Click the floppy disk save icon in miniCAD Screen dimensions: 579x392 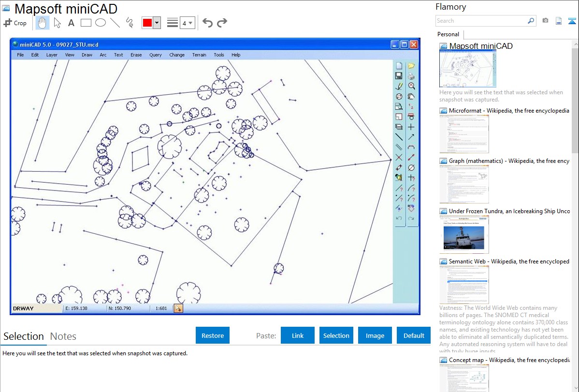[x=399, y=76]
